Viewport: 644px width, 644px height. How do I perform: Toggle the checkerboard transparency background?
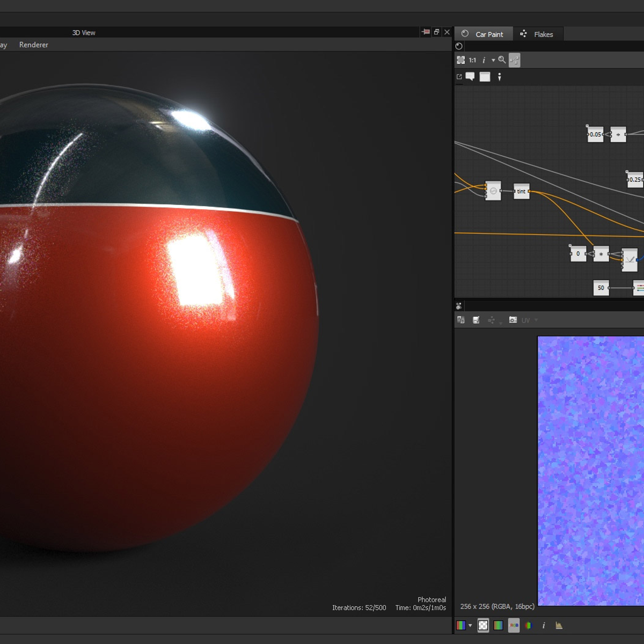coord(484,625)
